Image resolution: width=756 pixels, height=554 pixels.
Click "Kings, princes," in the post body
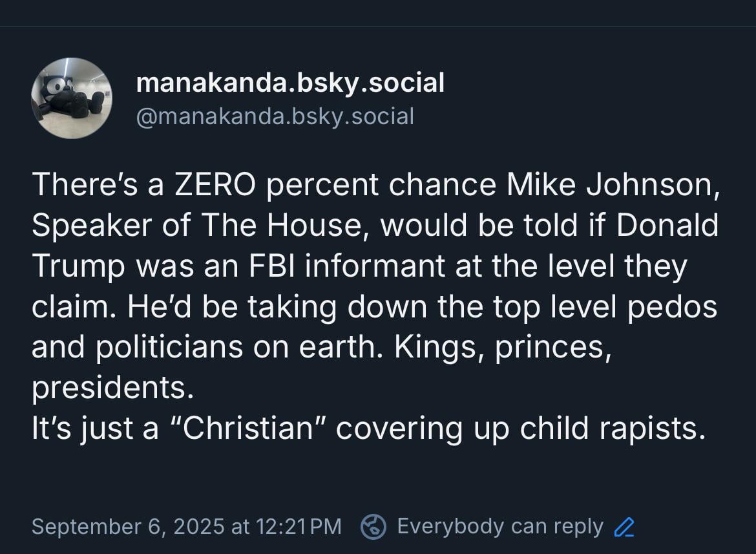click(x=503, y=348)
